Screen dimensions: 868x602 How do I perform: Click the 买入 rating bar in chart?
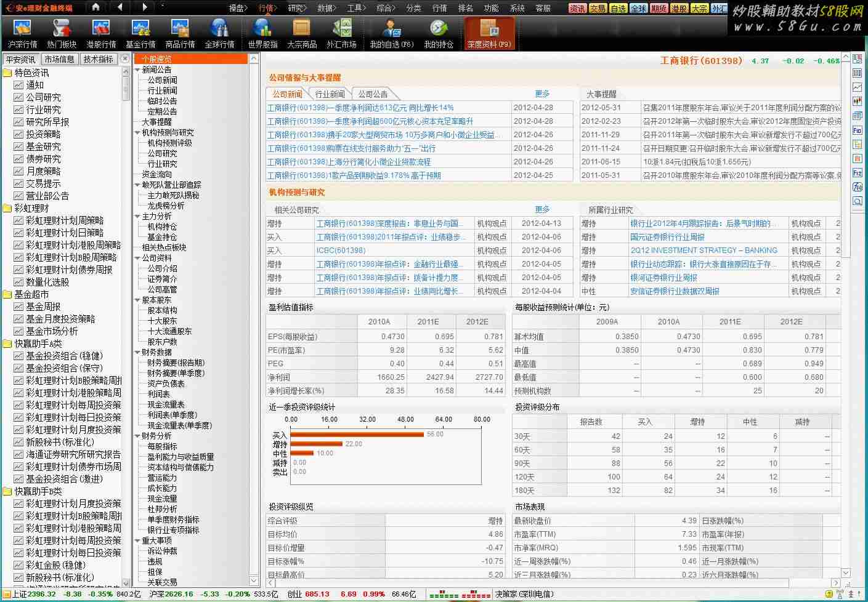(357, 435)
